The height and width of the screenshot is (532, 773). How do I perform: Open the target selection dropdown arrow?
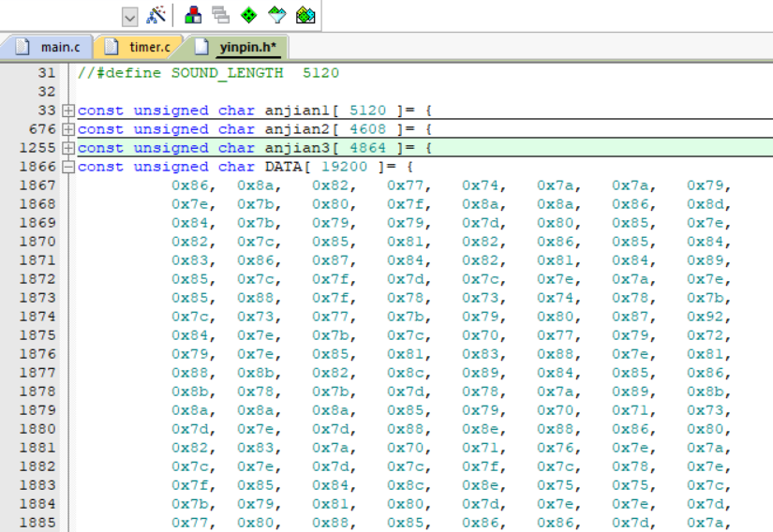pos(129,18)
